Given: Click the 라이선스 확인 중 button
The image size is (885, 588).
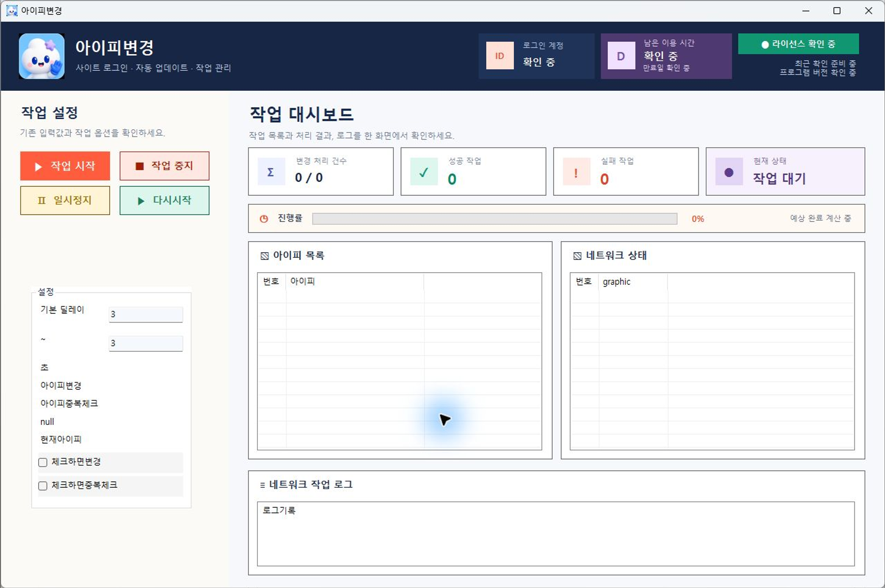Looking at the screenshot, I should click(x=798, y=44).
